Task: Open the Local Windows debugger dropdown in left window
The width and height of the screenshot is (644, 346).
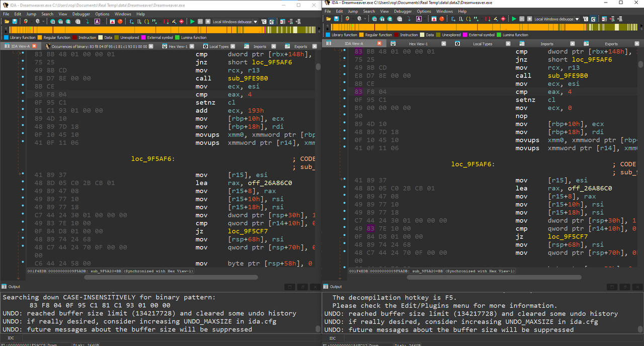Action: pyautogui.click(x=255, y=22)
